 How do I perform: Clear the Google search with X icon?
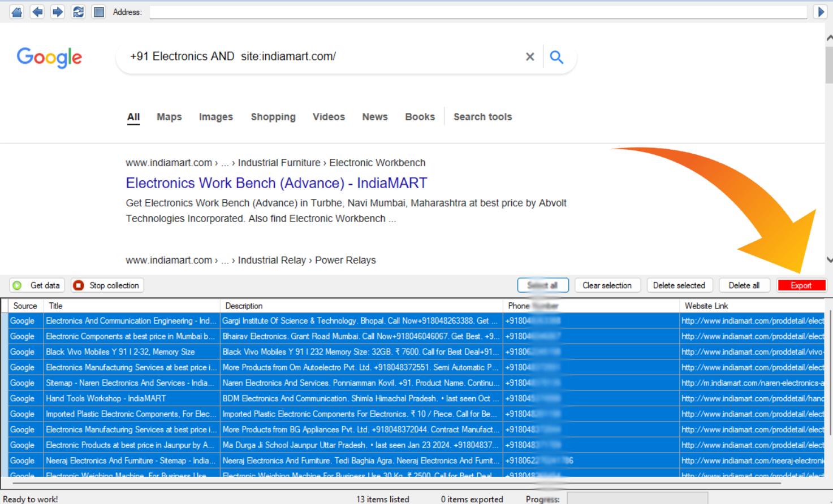(530, 57)
